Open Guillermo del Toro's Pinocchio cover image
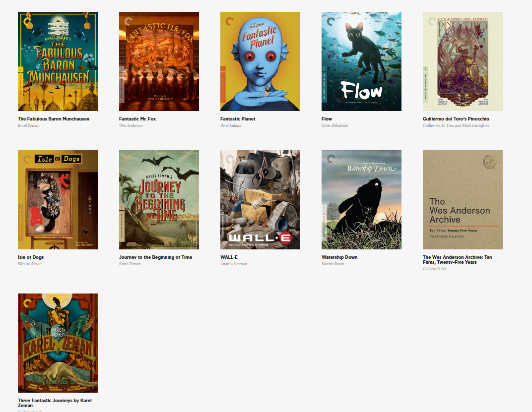Viewport: 532px width, 412px height. click(x=463, y=61)
